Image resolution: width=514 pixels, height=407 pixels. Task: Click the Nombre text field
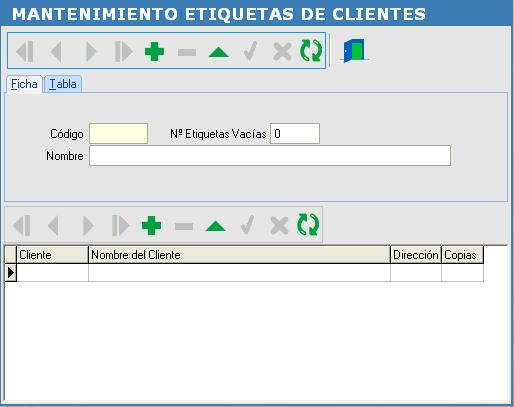click(x=270, y=155)
